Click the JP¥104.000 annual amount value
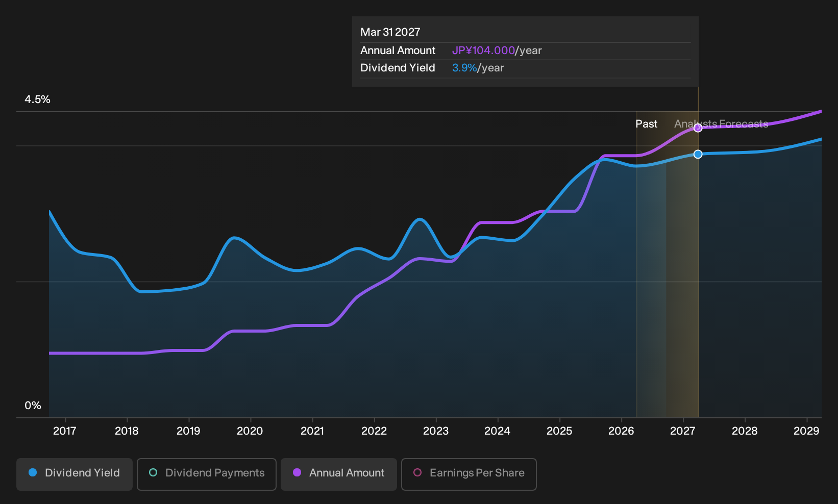This screenshot has width=838, height=504. pos(483,51)
